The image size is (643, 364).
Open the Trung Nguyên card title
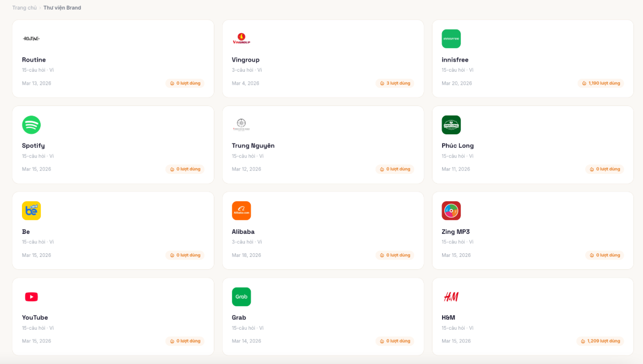[x=253, y=146]
